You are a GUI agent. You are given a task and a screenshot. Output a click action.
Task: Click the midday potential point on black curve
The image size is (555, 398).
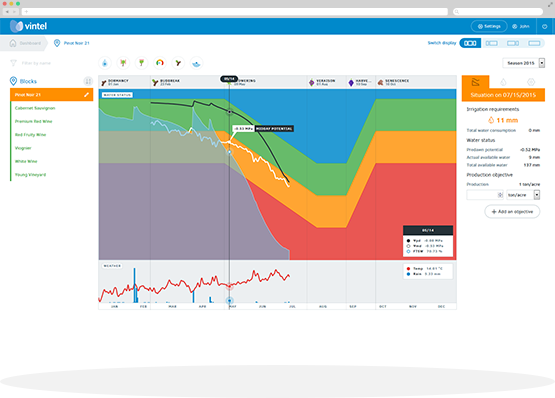coord(229,112)
